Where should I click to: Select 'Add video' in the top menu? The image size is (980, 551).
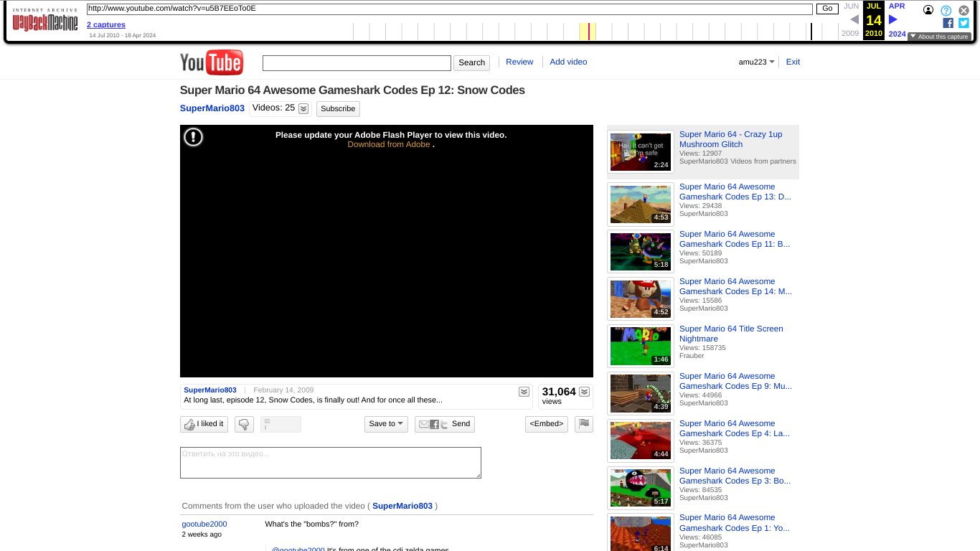568,62
